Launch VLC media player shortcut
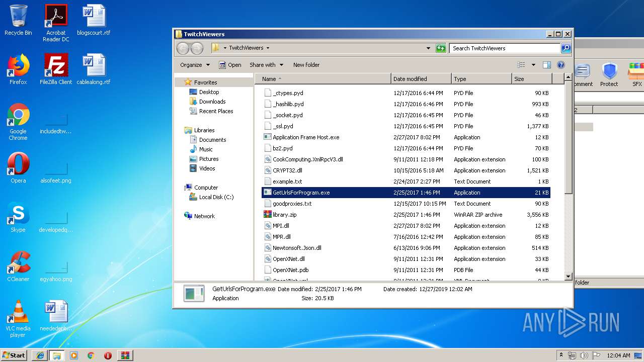Viewport: 644px width, 362px height. tap(18, 319)
